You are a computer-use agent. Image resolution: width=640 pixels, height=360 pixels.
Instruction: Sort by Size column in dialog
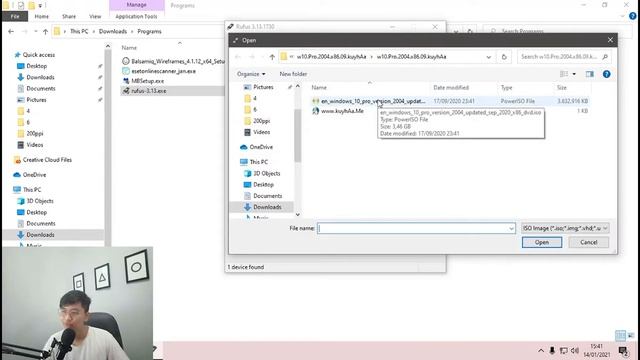tap(562, 87)
